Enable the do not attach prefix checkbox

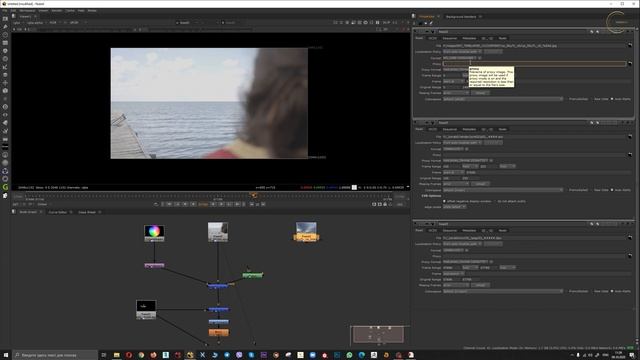pos(495,201)
